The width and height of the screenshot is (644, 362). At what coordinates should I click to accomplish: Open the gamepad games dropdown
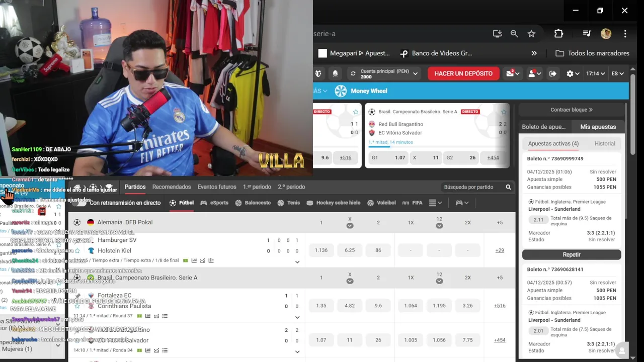coord(462,203)
